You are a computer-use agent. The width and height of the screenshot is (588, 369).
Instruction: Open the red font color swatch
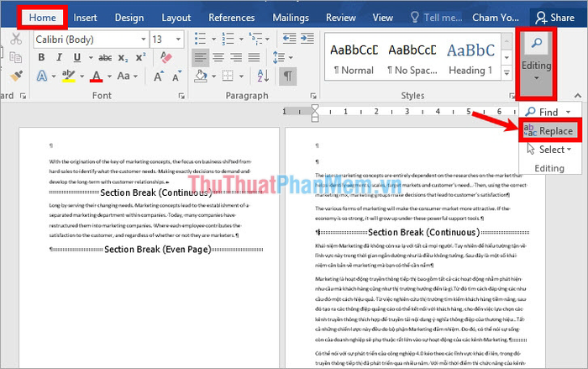[97, 76]
